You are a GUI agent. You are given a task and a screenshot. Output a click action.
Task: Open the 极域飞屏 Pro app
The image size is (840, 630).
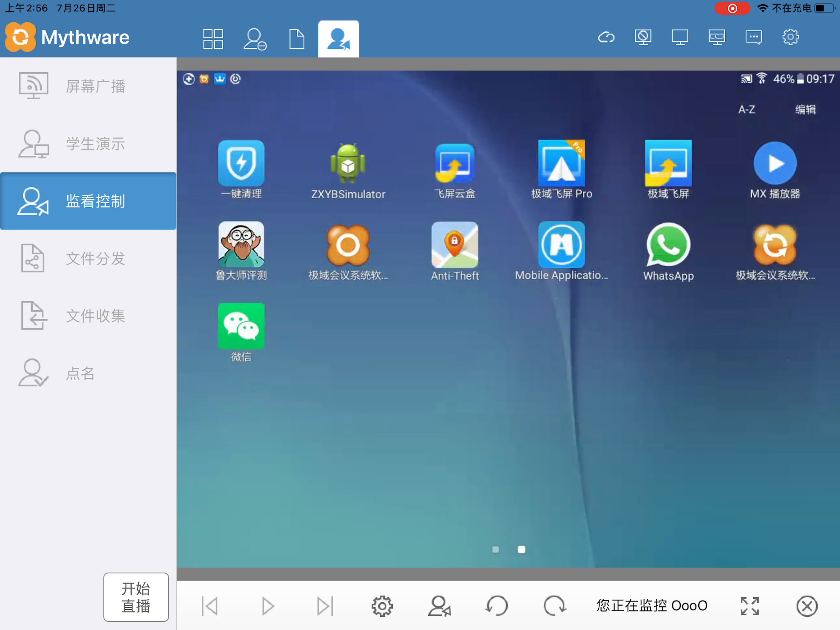(x=562, y=170)
